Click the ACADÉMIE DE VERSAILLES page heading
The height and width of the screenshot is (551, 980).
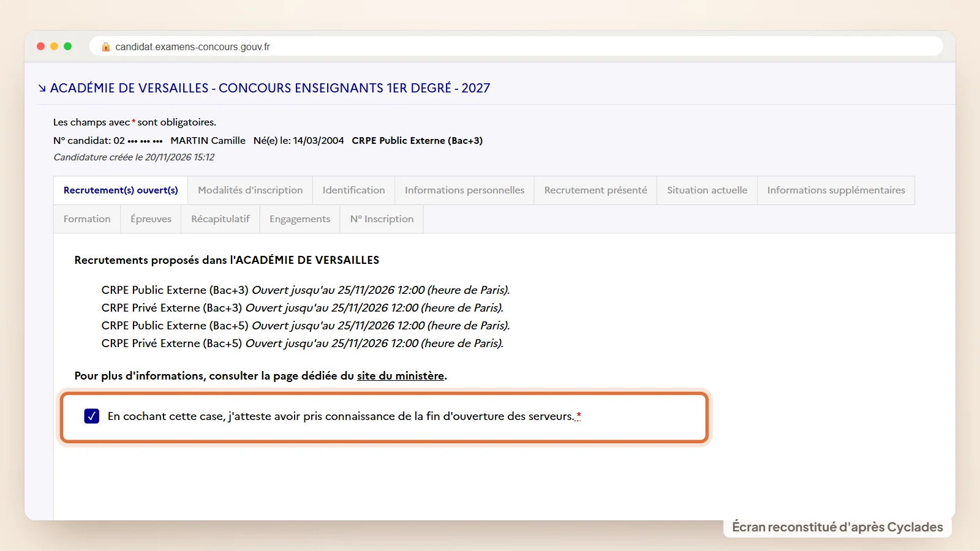pos(270,88)
